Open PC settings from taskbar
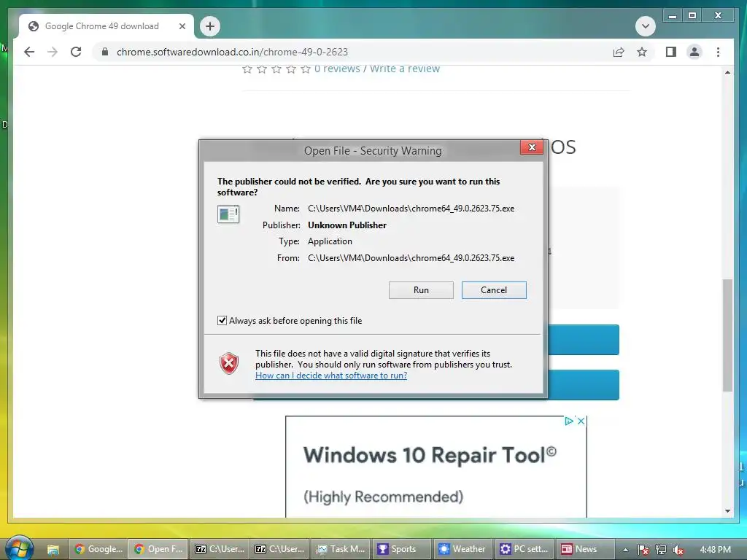747x560 pixels. click(x=524, y=549)
